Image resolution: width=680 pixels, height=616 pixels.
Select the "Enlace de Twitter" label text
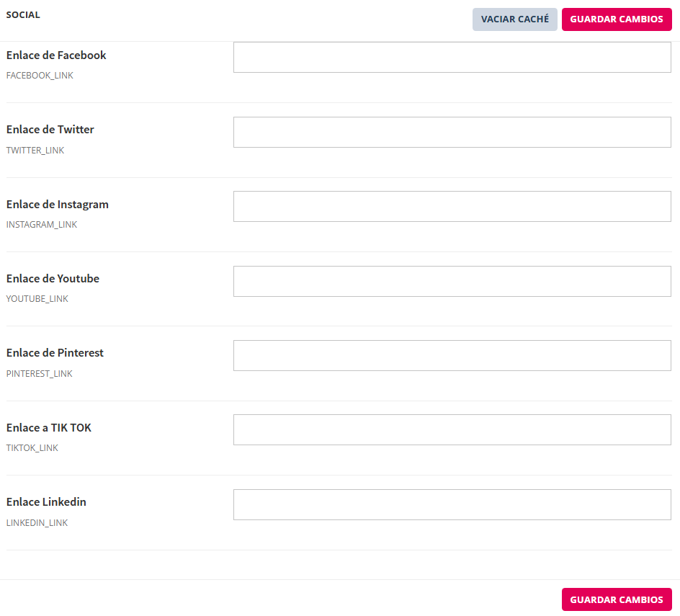[x=50, y=130]
